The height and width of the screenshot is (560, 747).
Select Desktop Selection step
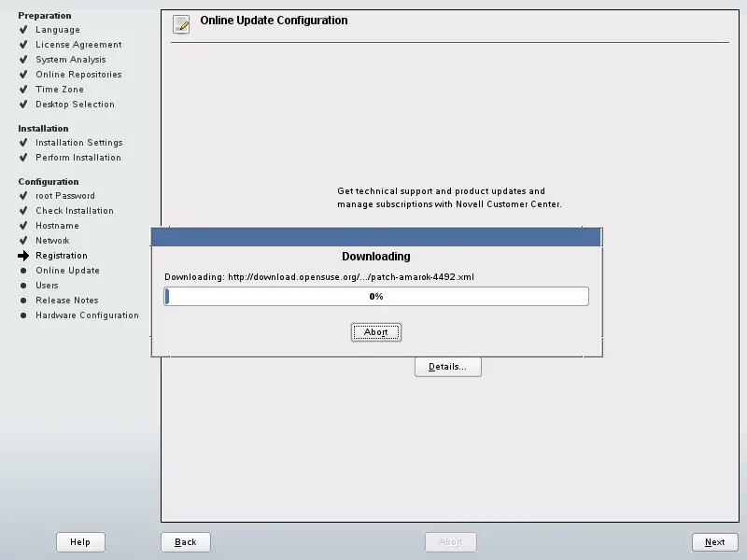(75, 105)
